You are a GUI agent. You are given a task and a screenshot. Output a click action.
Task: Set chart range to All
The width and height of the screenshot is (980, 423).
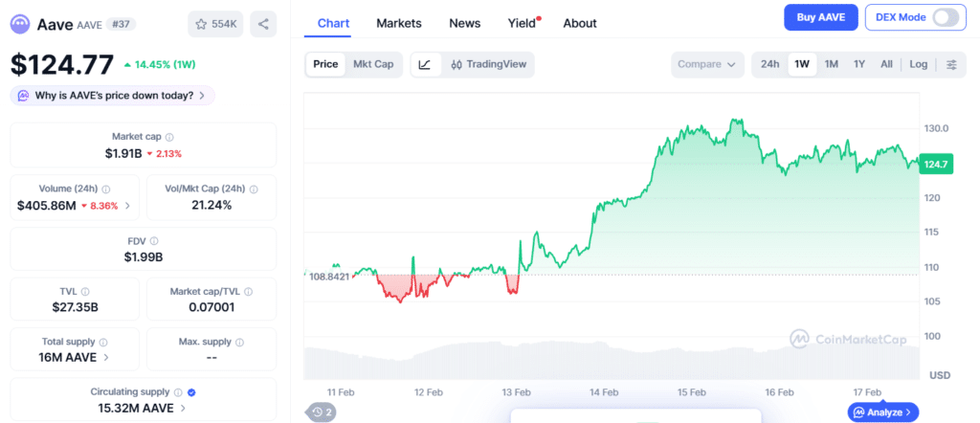click(x=886, y=64)
